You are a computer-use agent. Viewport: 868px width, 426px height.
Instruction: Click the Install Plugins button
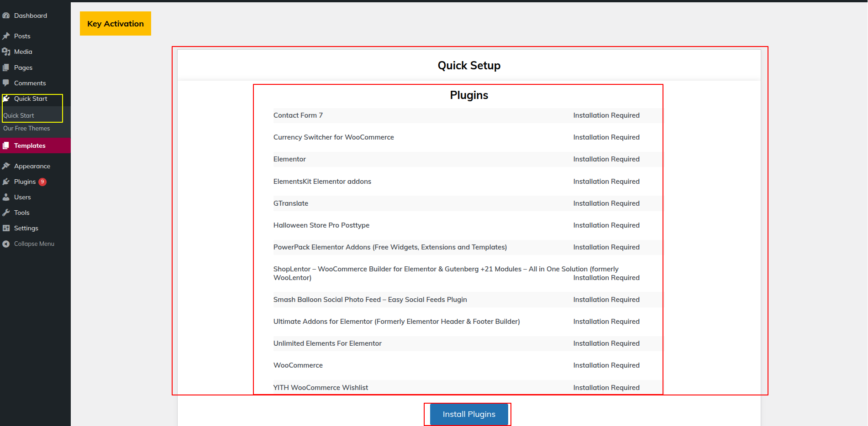[469, 414]
